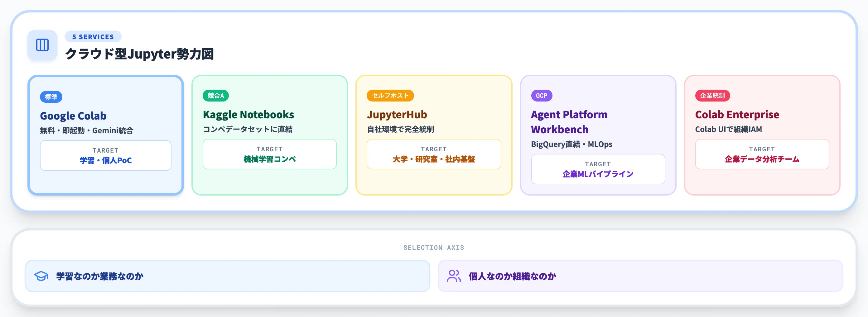The image size is (868, 317).
Task: Click the 標準 tag on Google Colab card
Action: tap(51, 97)
